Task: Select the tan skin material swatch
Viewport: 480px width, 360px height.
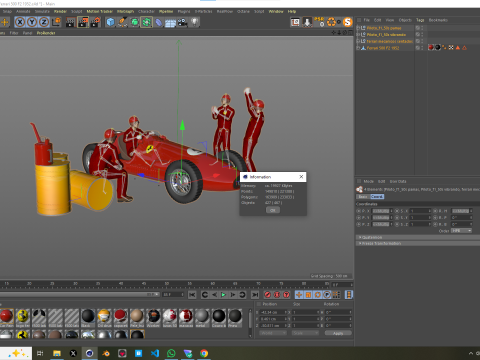Action: [137, 315]
